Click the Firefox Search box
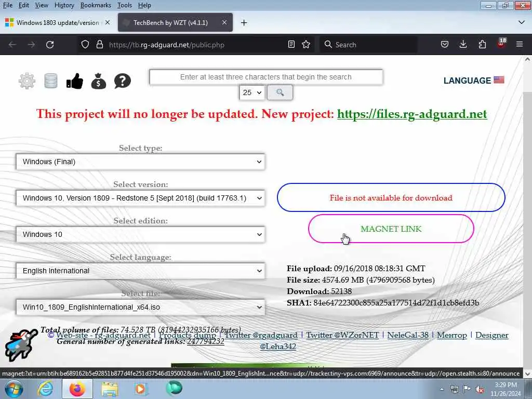This screenshot has height=399, width=532. point(368,45)
